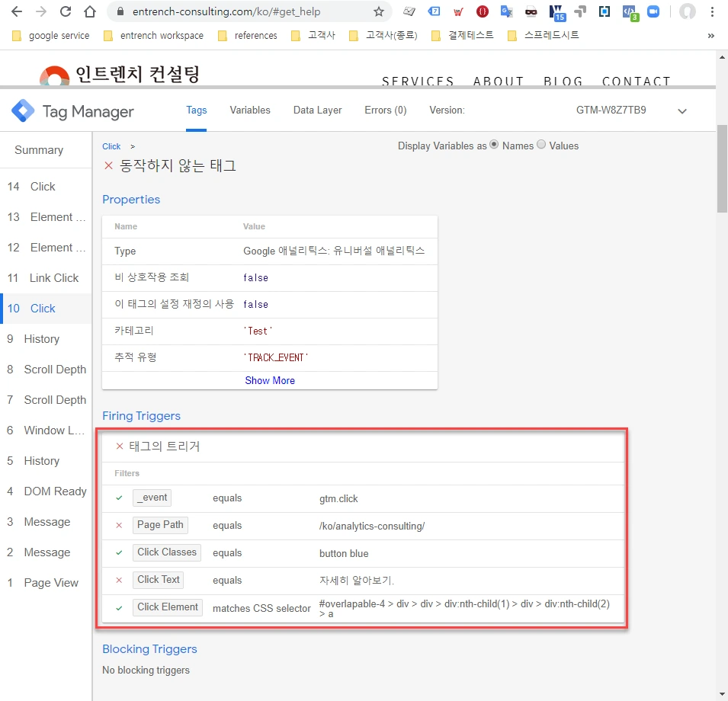
Task: Open the browser home page icon
Action: click(90, 11)
